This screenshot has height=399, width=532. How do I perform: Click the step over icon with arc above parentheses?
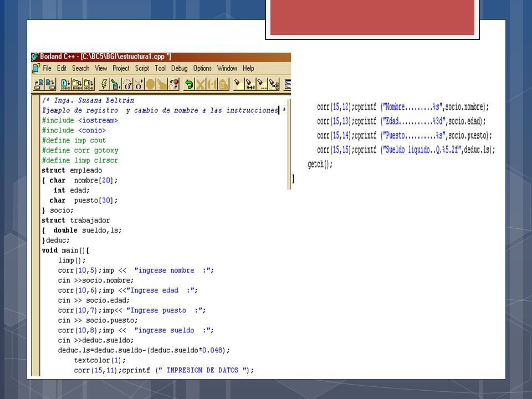(x=127, y=84)
